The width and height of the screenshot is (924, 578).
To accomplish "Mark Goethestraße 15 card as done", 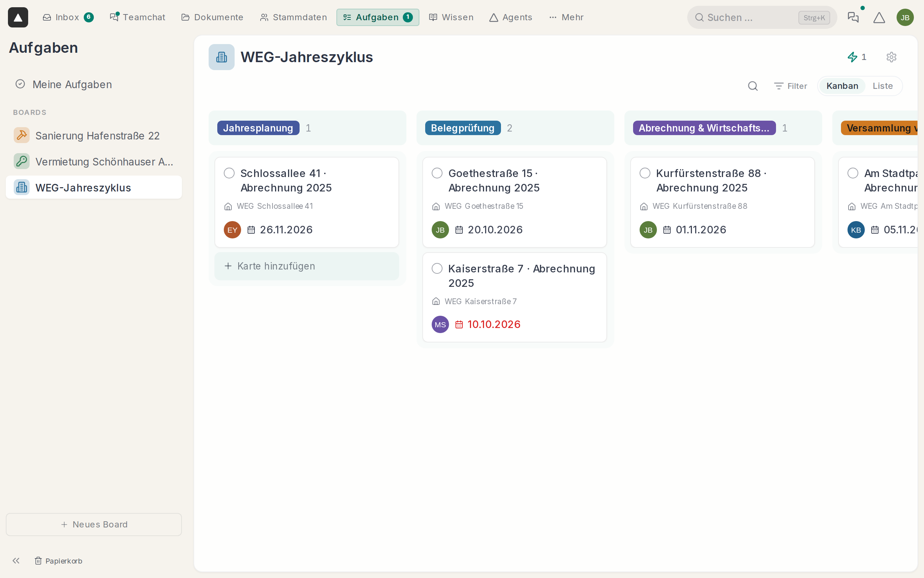I will tap(437, 173).
